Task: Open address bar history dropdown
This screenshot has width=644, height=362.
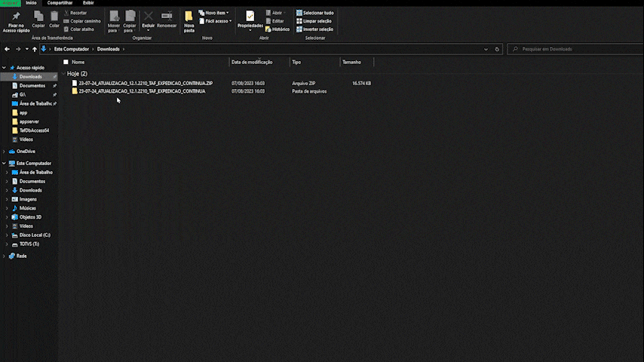Action: pos(486,49)
